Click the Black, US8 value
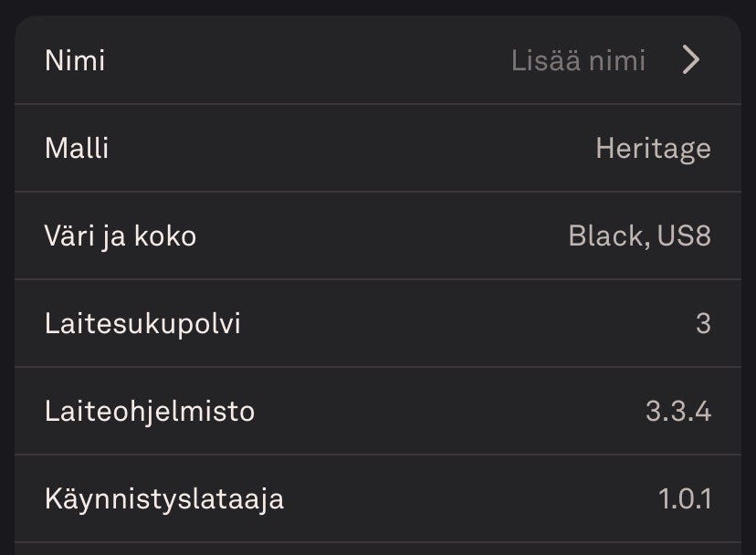 (639, 236)
